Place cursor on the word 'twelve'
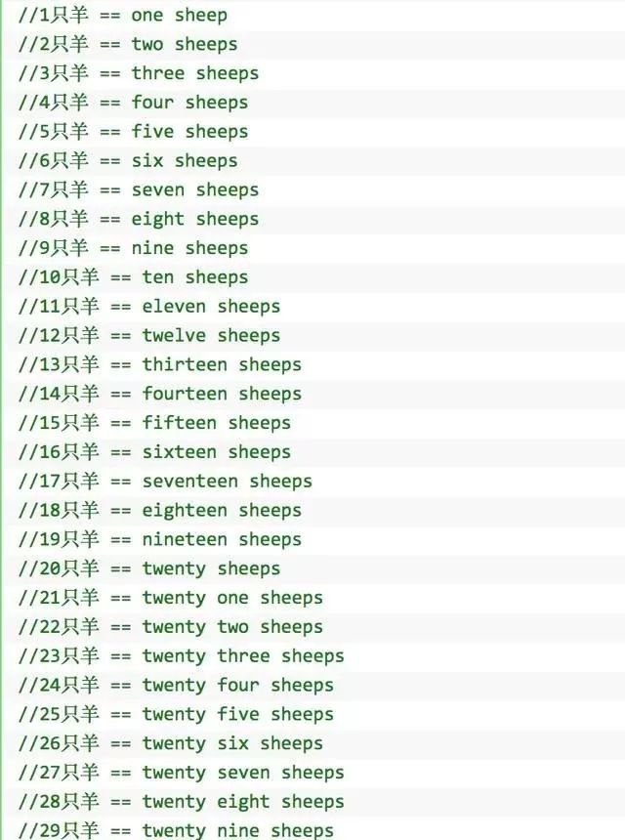Viewport: 625px width, 840px height. pyautogui.click(x=174, y=336)
